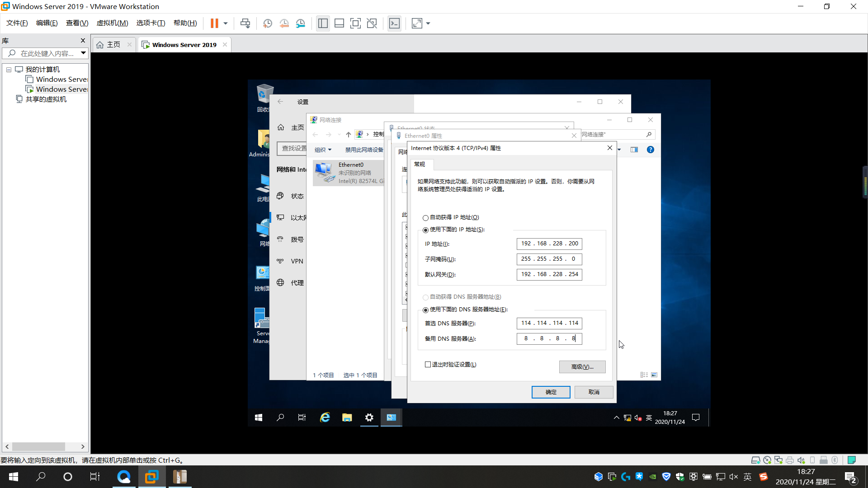This screenshot has width=868, height=488.
Task: Enter full screen mode
Action: point(356,23)
